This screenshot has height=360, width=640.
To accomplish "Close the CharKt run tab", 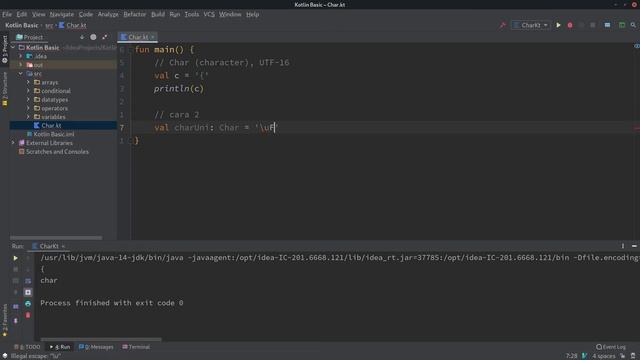I will [x=63, y=246].
